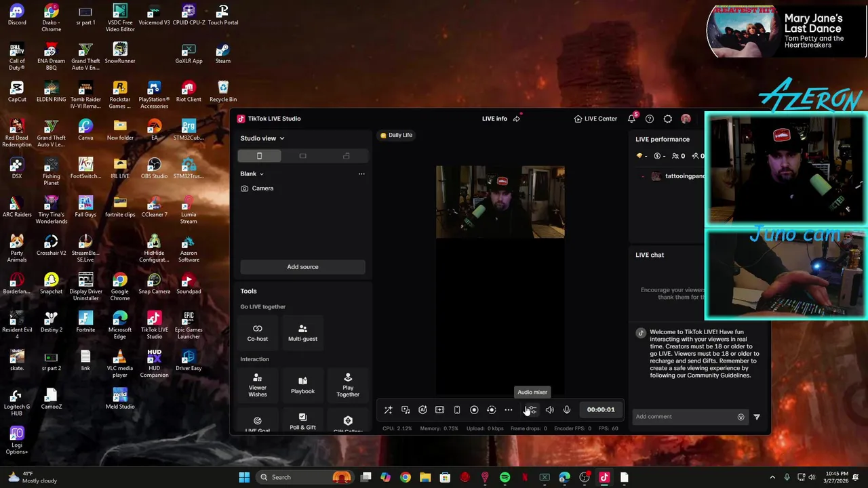This screenshot has width=868, height=488.
Task: Click the Add comment input field
Action: [x=684, y=417]
